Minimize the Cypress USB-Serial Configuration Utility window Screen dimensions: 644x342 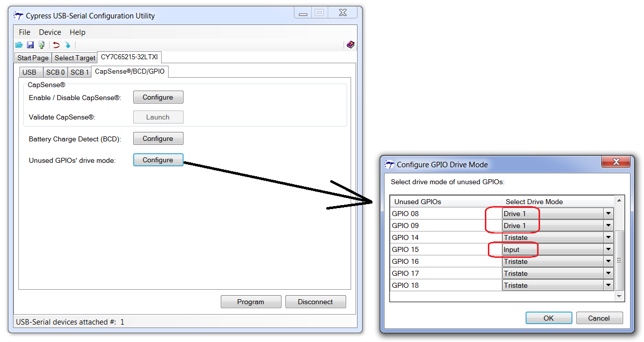pos(302,12)
